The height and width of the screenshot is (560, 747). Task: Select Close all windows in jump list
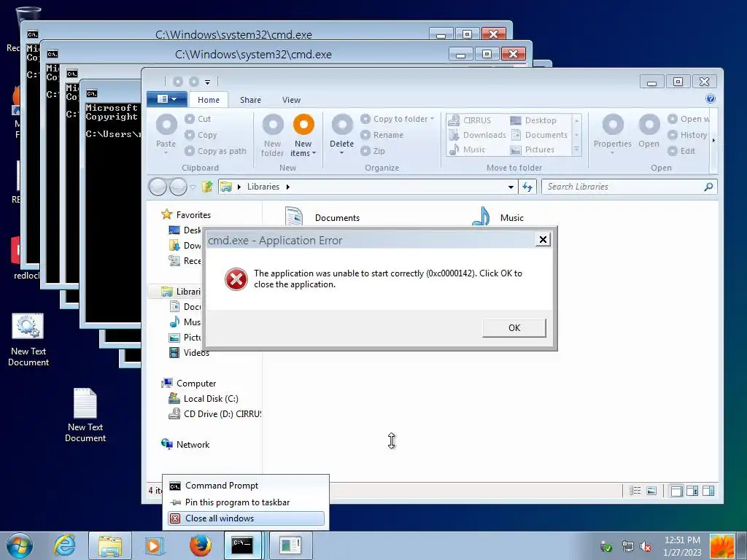click(x=246, y=518)
